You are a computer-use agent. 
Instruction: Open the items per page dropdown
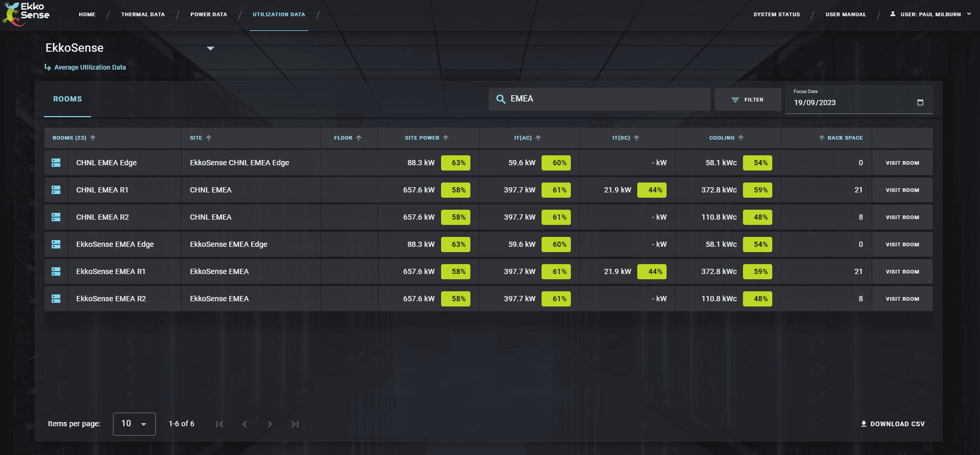[134, 424]
